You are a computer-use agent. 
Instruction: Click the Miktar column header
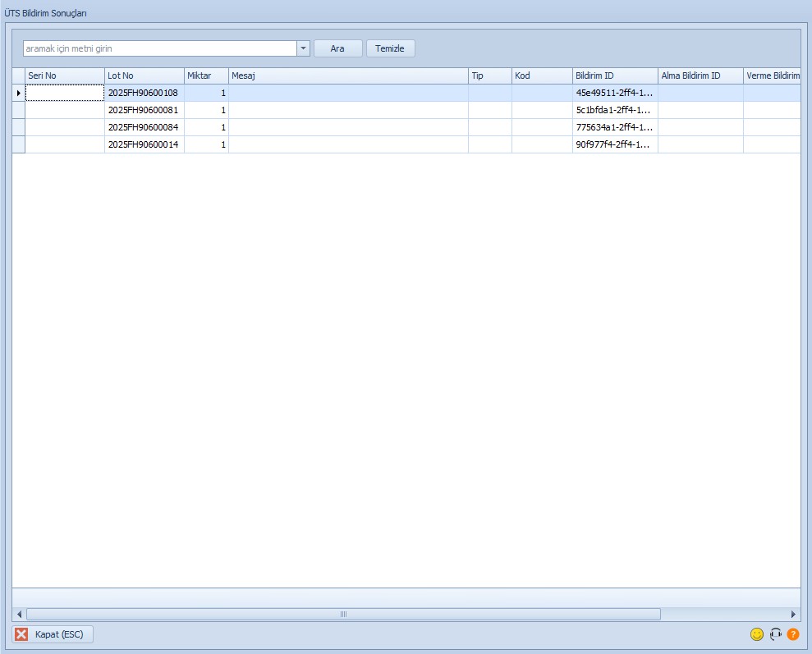tap(205, 75)
